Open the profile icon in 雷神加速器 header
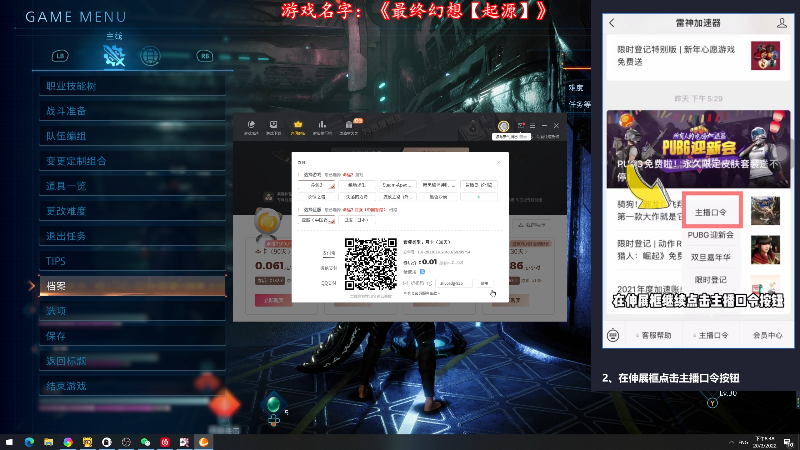The height and width of the screenshot is (450, 800). point(781,23)
